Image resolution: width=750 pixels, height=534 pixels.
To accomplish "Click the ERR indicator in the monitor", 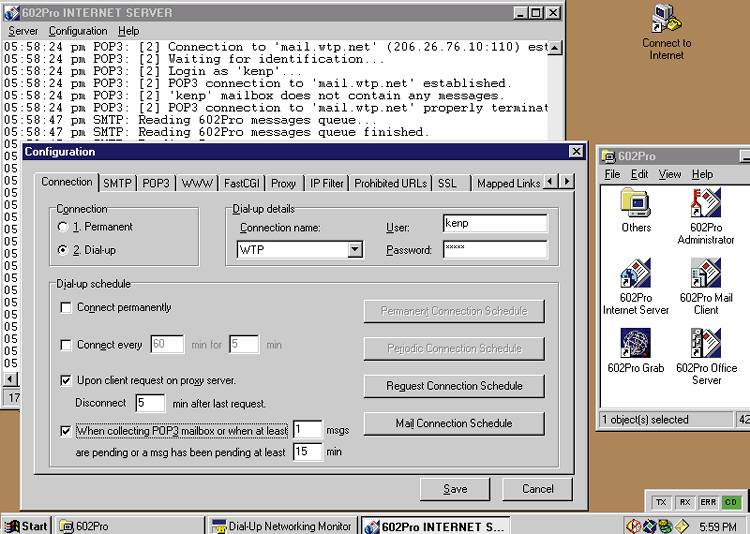I will tap(708, 502).
